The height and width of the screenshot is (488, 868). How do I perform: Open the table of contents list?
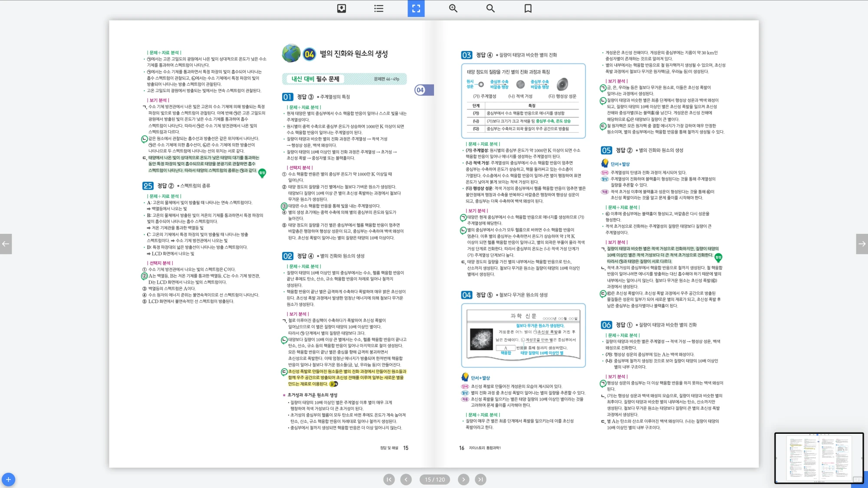(379, 8)
